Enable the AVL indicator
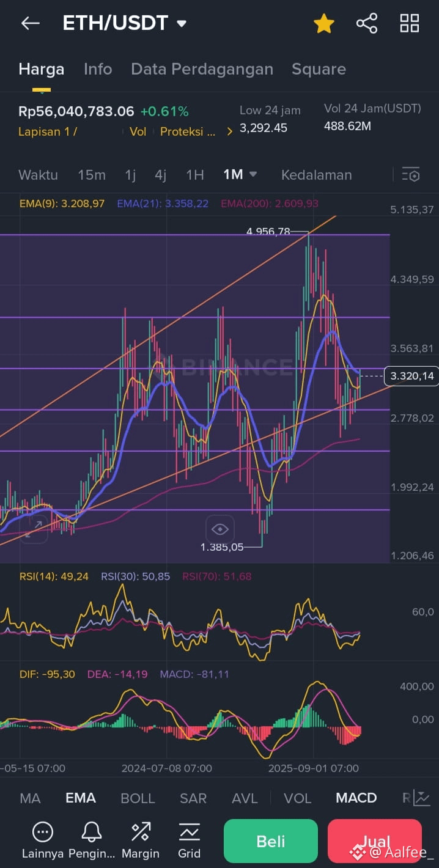This screenshot has height=868, width=439. (x=245, y=798)
